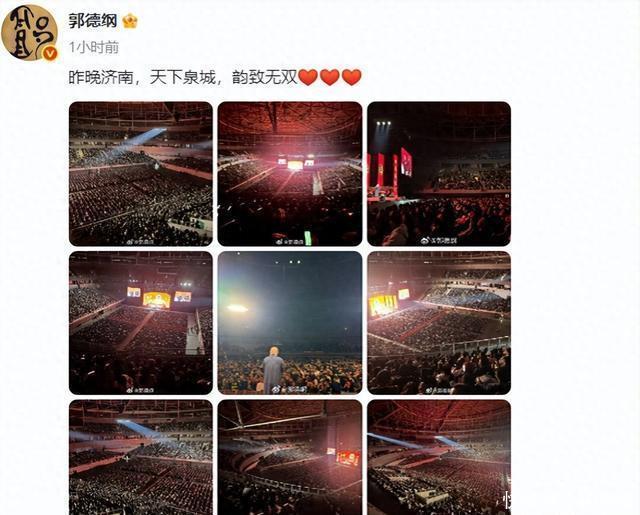The width and height of the screenshot is (640, 515).
Task: Open 郭德纲's profile avatar
Action: (x=29, y=33)
